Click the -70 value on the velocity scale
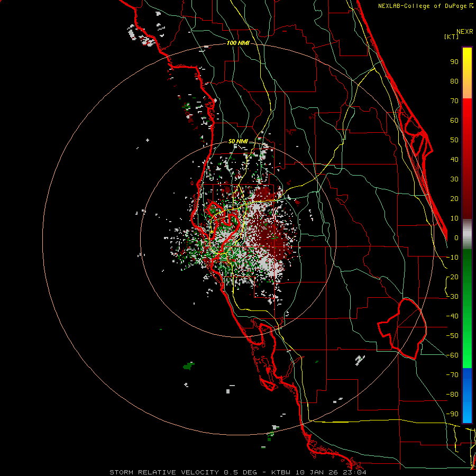 [452, 375]
